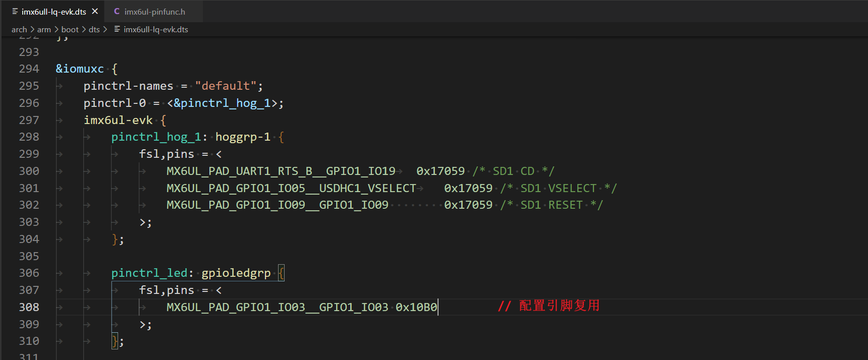Click the file icon on imx6ull-lq-evk.dts tab
The image size is (868, 360).
(x=15, y=11)
